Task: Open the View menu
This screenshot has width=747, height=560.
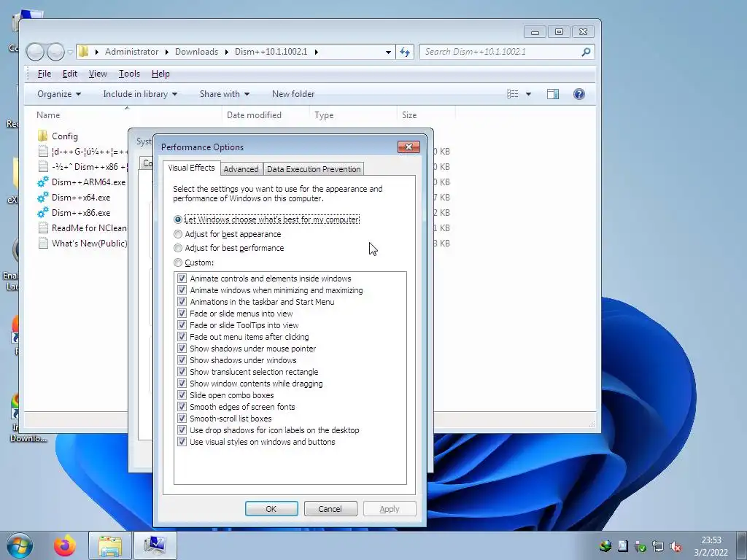Action: pos(98,74)
